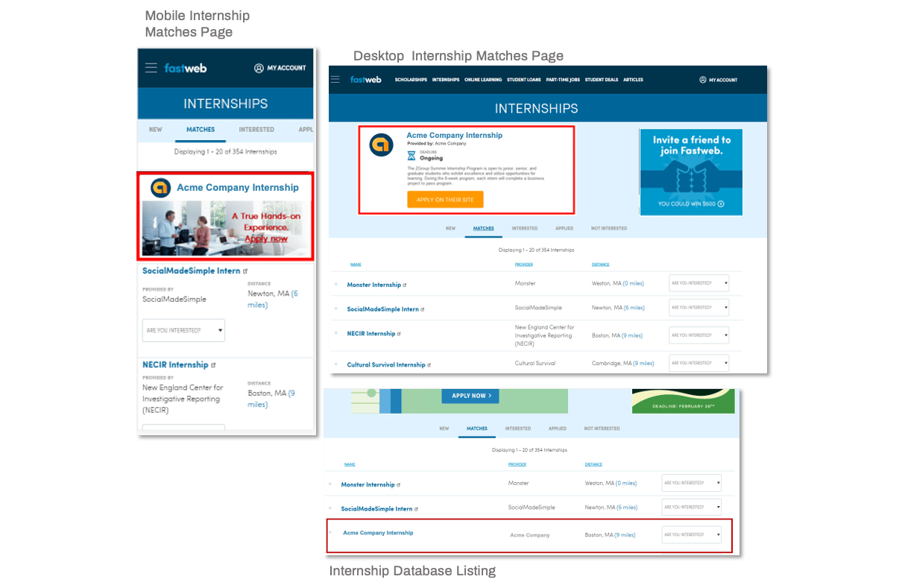Open the hamburger menu on the mobile page
The width and height of the screenshot is (908, 588).
(x=151, y=68)
